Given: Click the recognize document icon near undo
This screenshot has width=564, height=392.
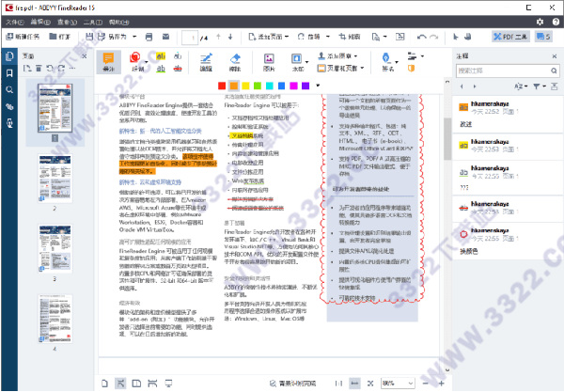Looking at the screenshot, I should 400,37.
